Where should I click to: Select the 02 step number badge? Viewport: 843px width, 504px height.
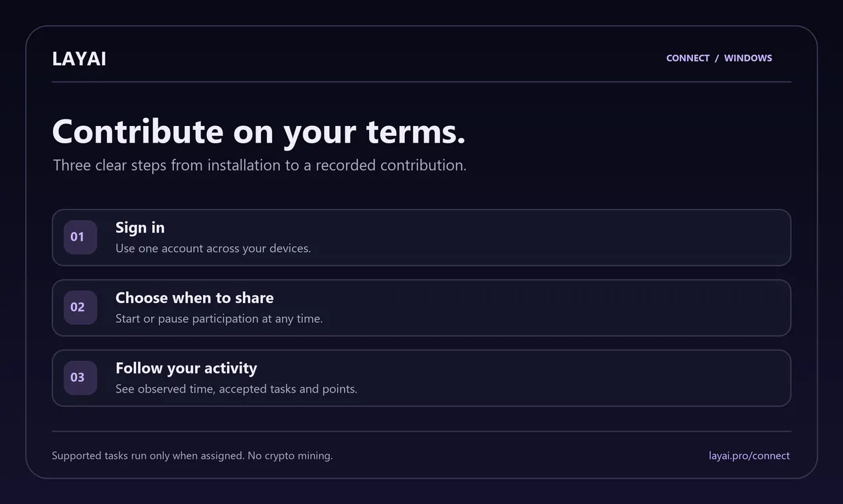(x=80, y=308)
